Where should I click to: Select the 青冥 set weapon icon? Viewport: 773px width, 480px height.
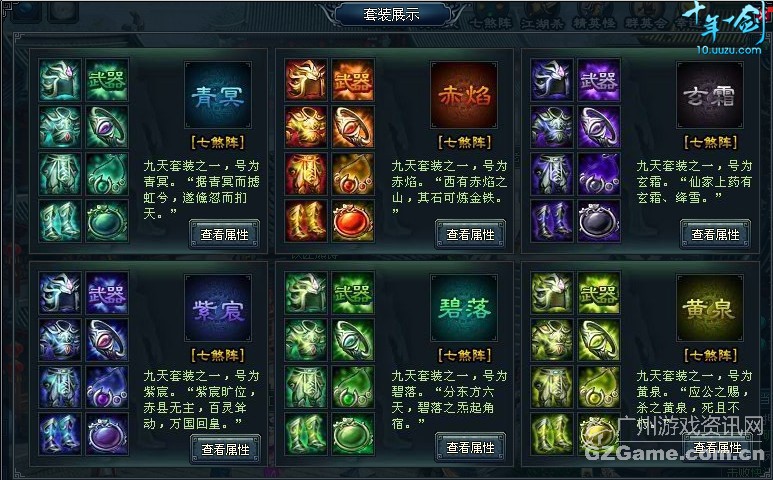point(106,80)
